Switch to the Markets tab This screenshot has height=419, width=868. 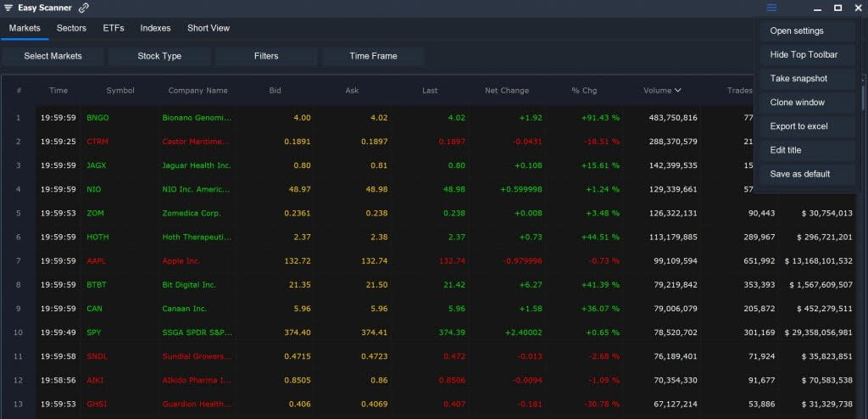25,28
